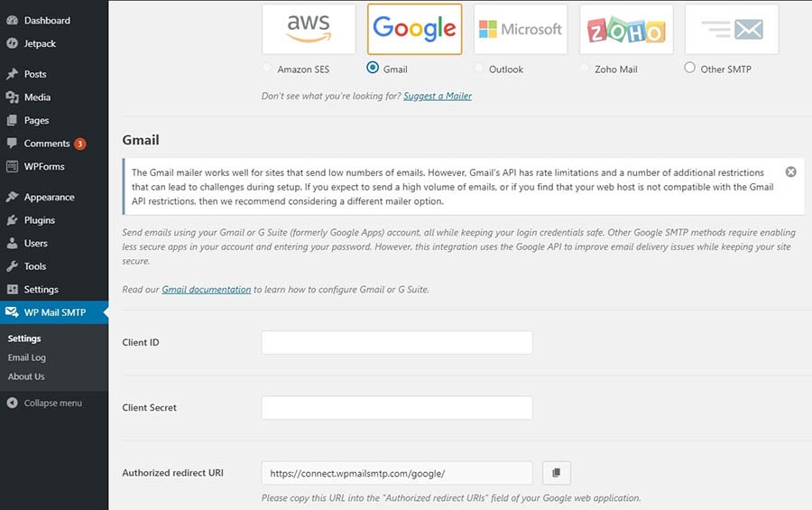812x510 pixels.
Task: Click the Plugins icon in sidebar
Action: click(x=12, y=220)
